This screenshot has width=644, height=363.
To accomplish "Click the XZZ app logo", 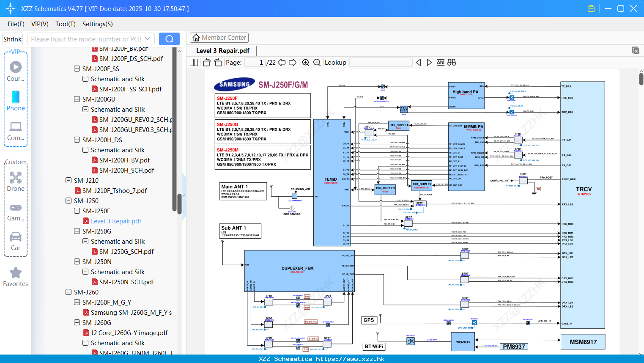I will coord(10,8).
